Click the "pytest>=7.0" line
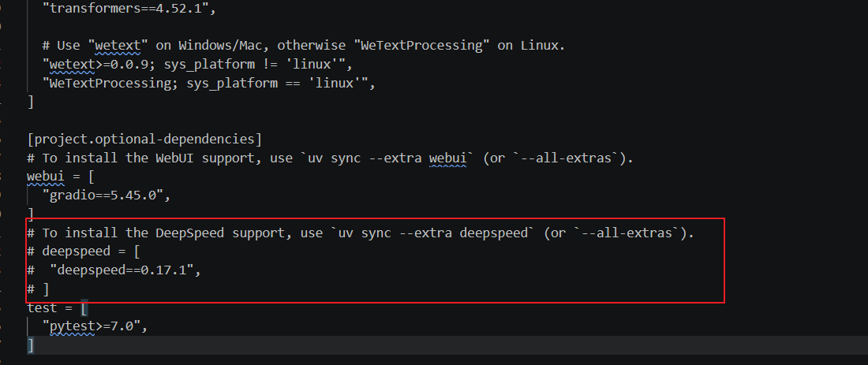 95,326
